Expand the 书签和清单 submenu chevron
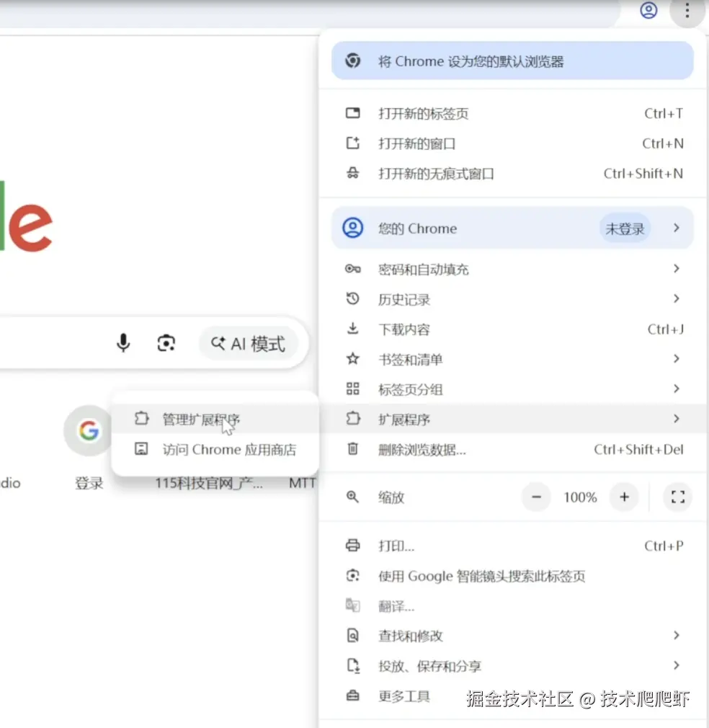The image size is (709, 728). 677,358
